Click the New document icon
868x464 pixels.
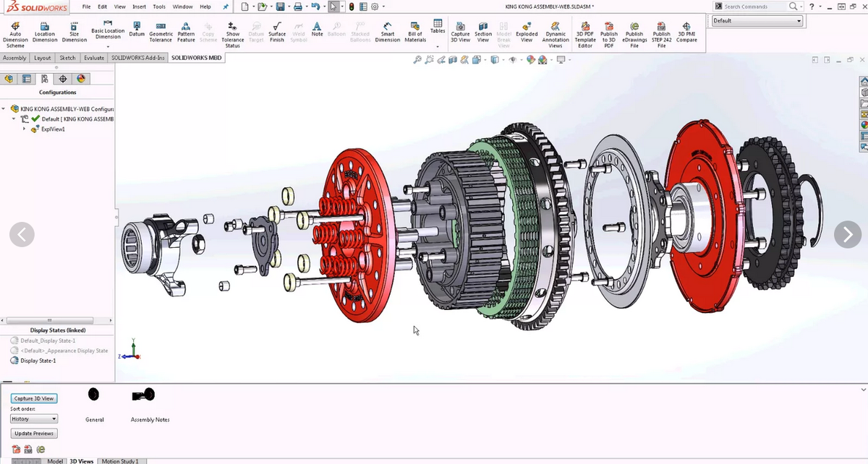245,7
